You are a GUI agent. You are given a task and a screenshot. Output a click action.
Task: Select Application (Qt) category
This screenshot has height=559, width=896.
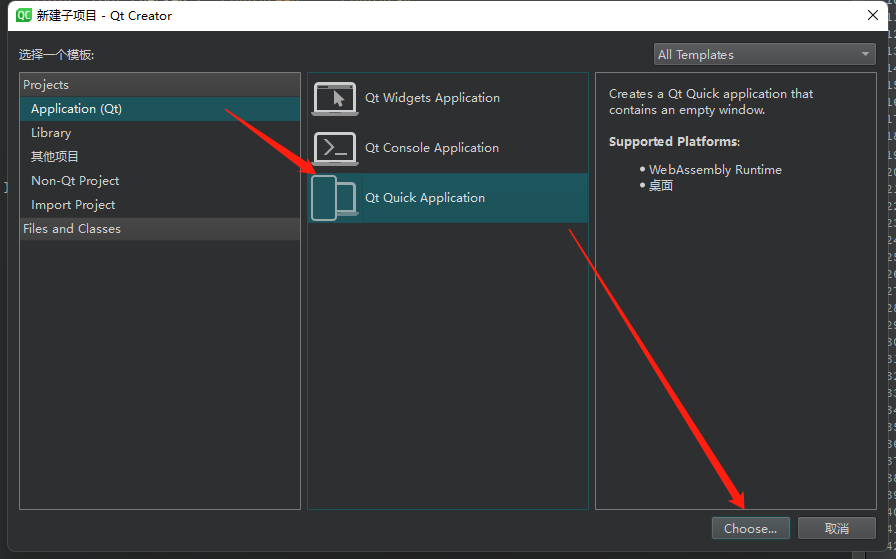coord(160,109)
